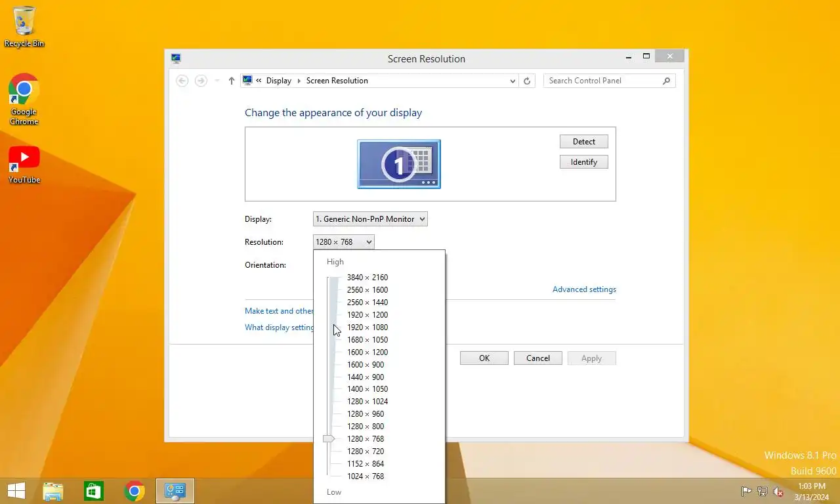Viewport: 840px width, 504px height.
Task: Select 1440 × 900 resolution
Action: (366, 377)
